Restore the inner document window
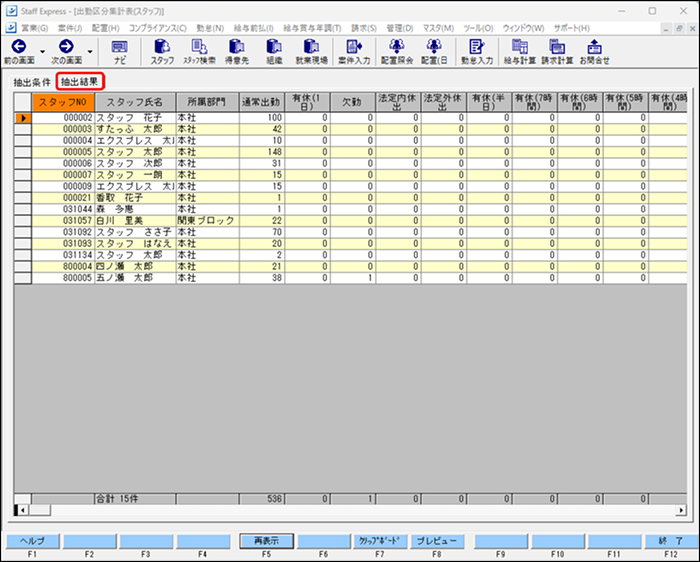 [679, 28]
